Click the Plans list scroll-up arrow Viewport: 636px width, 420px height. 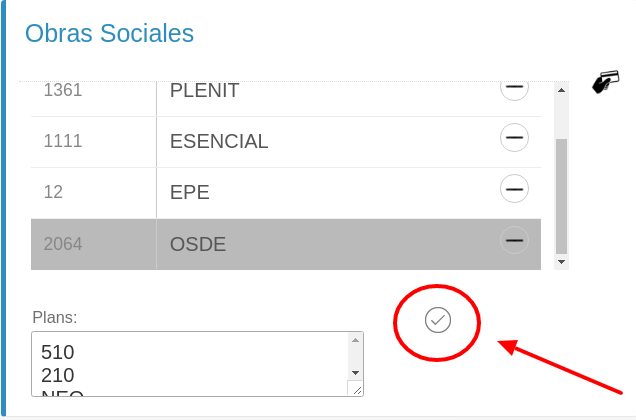(355, 341)
